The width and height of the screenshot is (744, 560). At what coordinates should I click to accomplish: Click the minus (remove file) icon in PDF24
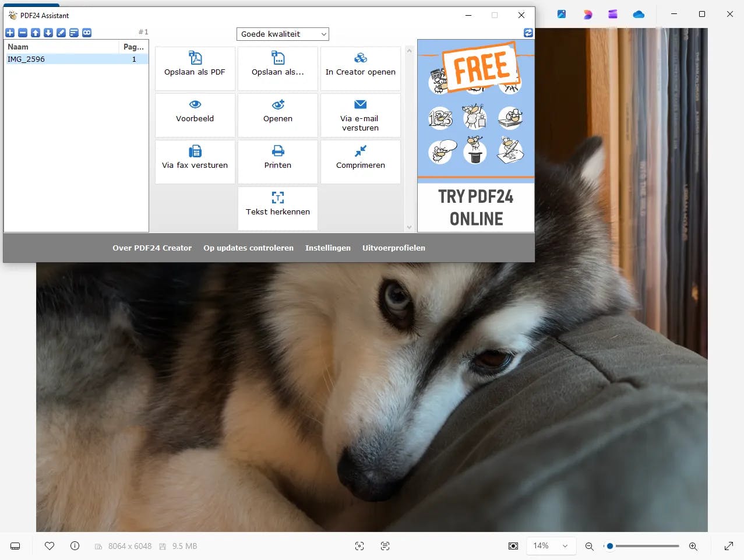23,33
